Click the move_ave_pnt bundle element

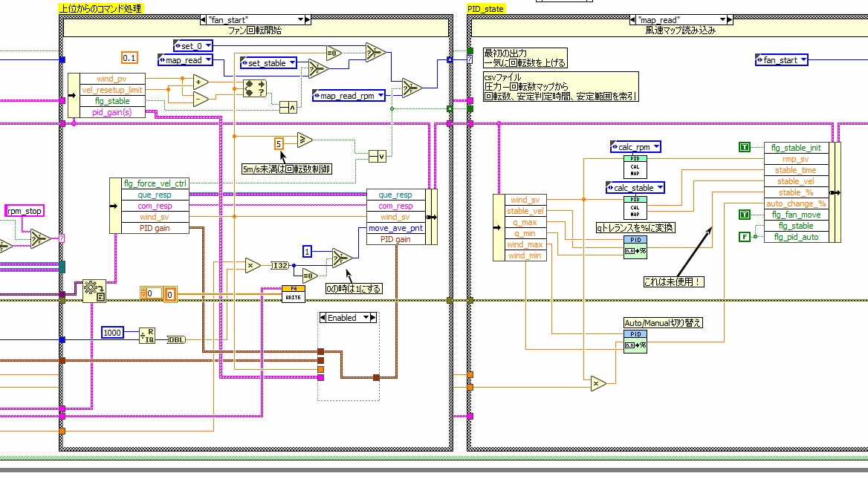click(x=396, y=228)
